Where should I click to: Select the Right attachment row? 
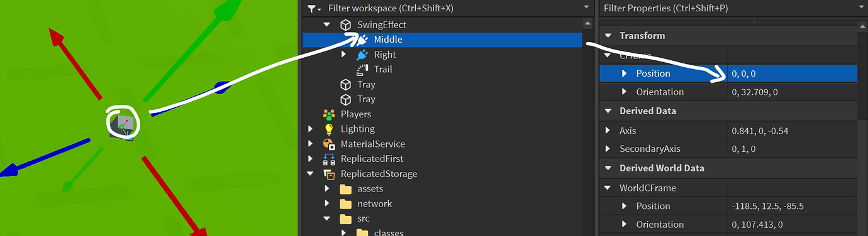[x=442, y=55]
